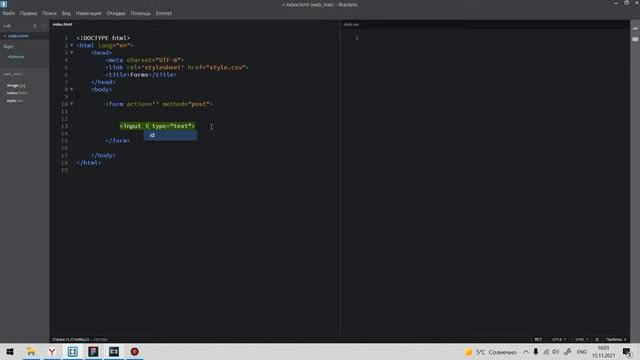This screenshot has width=640, height=360.
Task: Click the highlighted input tag on line 13
Action: point(157,126)
